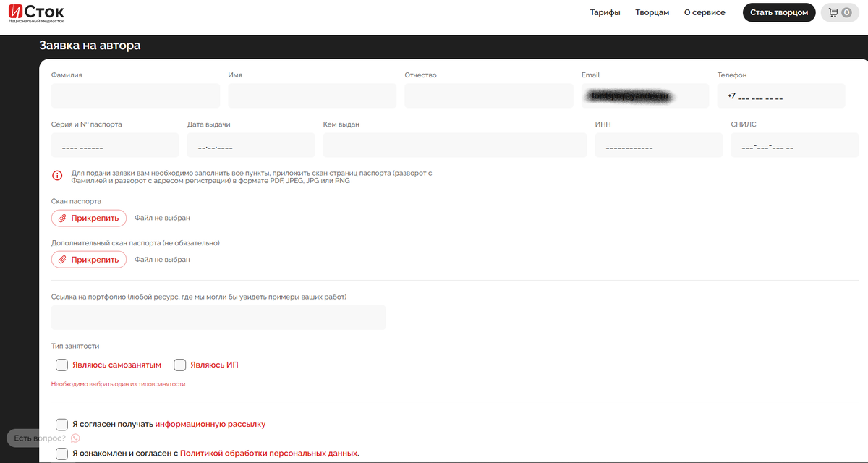Click Файл не выбран text beside the additional scan
Image resolution: width=868 pixels, height=463 pixels.
pyautogui.click(x=162, y=260)
